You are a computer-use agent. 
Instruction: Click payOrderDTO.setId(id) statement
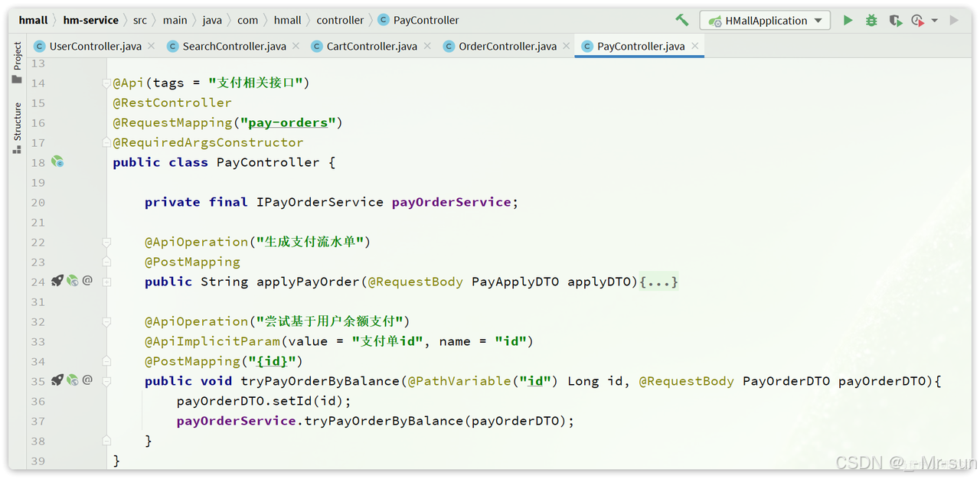coord(264,401)
